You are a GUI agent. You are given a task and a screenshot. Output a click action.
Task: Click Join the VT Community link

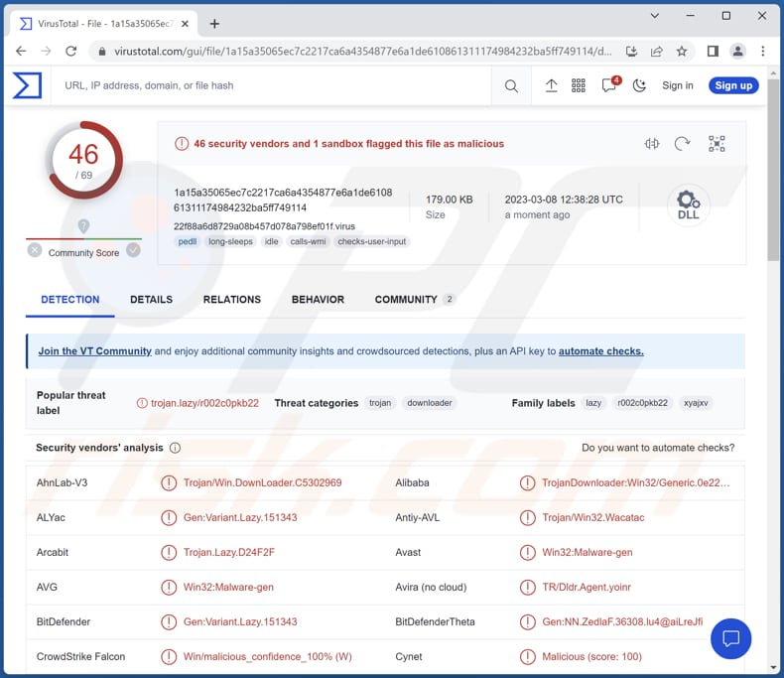tap(94, 351)
